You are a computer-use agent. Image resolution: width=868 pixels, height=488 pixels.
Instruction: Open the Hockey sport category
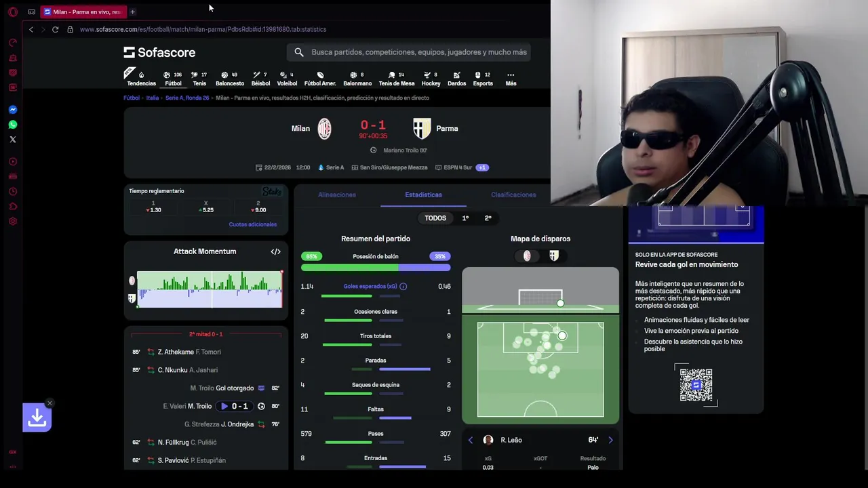click(431, 79)
